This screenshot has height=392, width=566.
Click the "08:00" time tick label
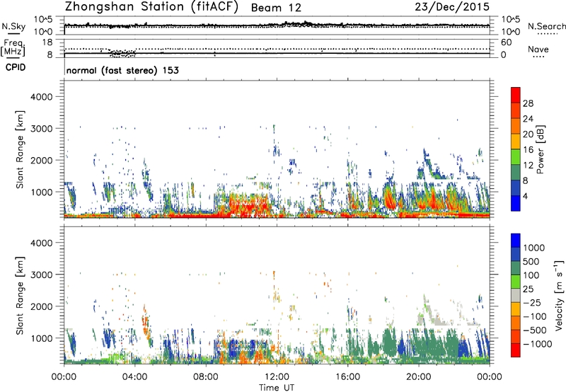[x=206, y=377]
